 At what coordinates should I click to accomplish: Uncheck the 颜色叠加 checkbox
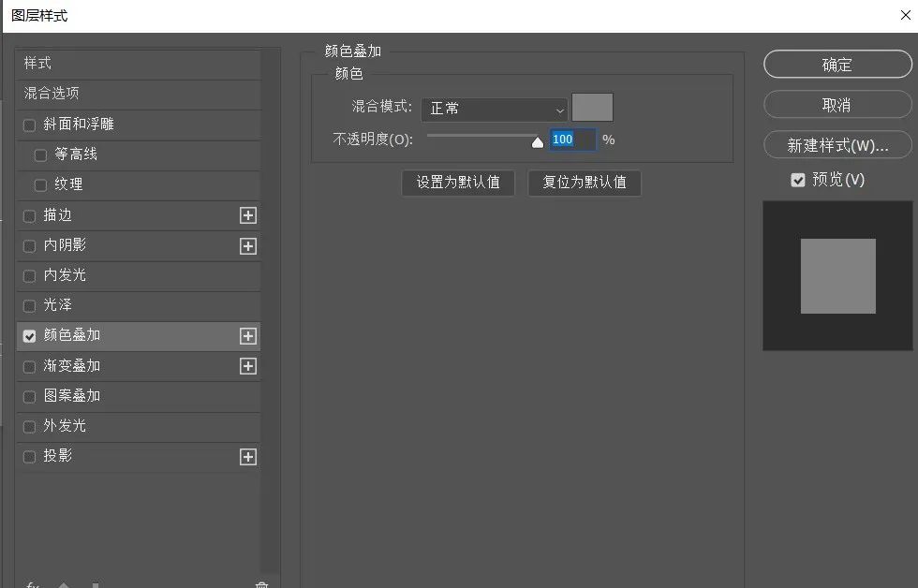29,336
